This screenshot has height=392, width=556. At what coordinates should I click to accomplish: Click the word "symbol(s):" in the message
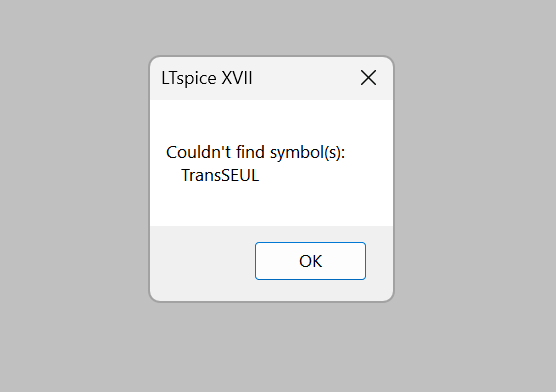[x=307, y=153]
